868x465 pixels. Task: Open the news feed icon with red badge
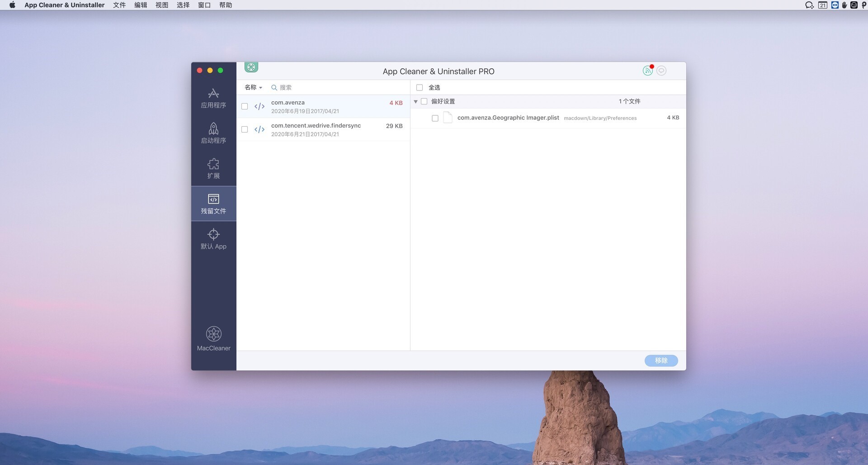point(648,71)
